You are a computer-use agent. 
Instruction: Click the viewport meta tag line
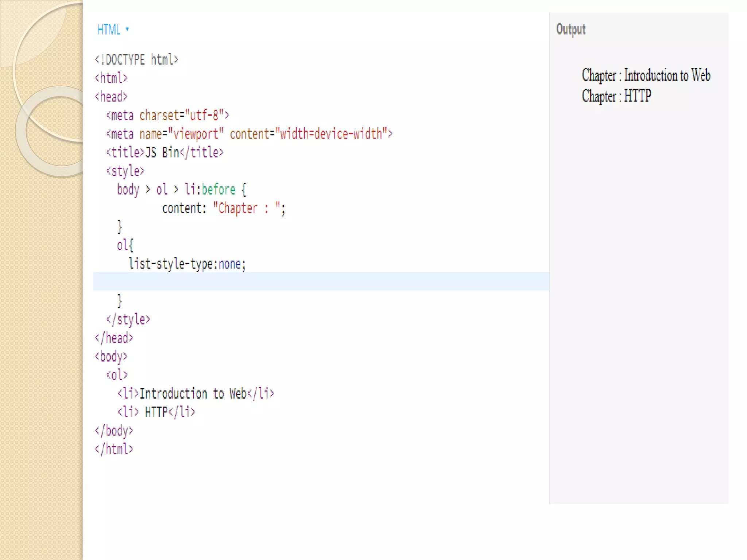[249, 134]
